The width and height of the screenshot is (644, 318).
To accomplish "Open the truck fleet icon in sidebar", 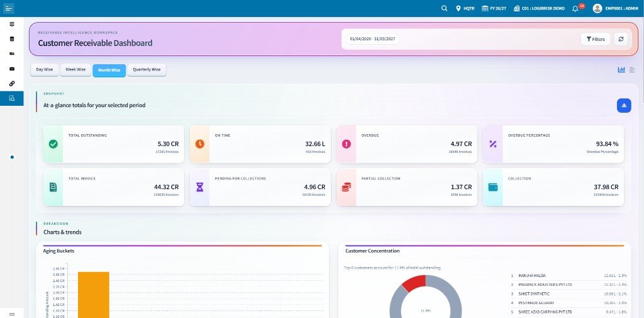I will pyautogui.click(x=12, y=54).
